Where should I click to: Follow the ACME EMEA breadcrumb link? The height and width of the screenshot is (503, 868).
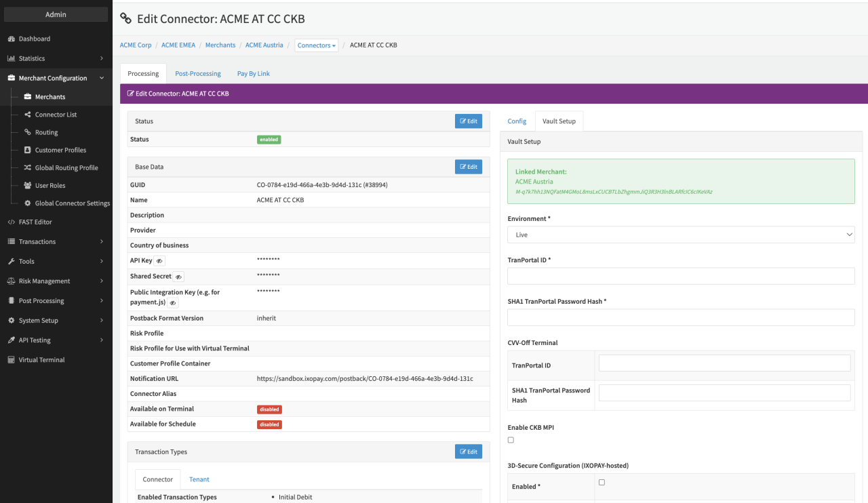click(x=178, y=45)
